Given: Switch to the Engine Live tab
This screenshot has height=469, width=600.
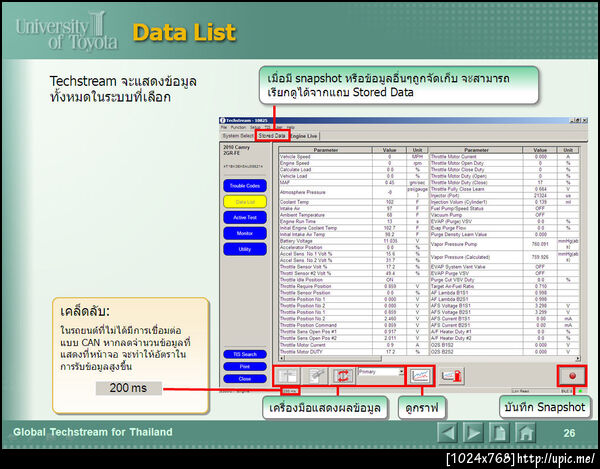Looking at the screenshot, I should click(304, 136).
